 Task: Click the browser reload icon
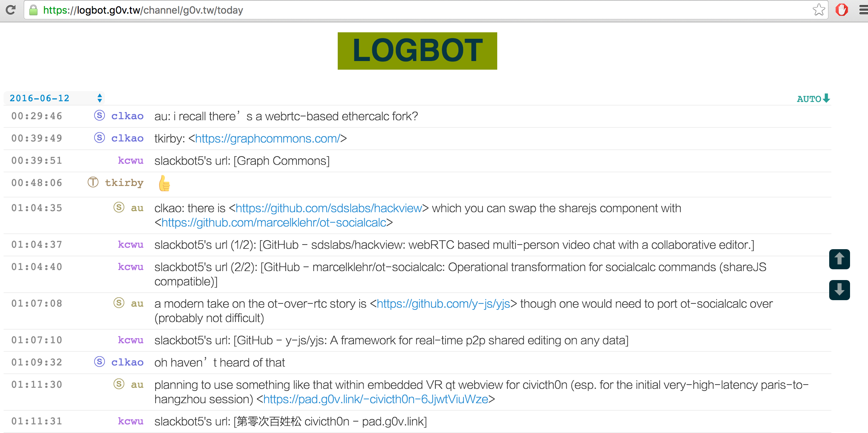click(x=10, y=10)
